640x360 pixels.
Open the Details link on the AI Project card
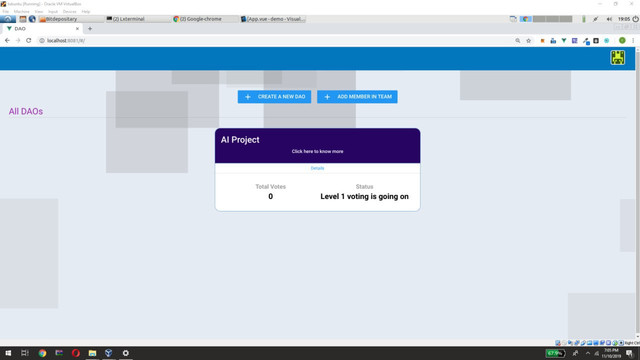[x=317, y=168]
